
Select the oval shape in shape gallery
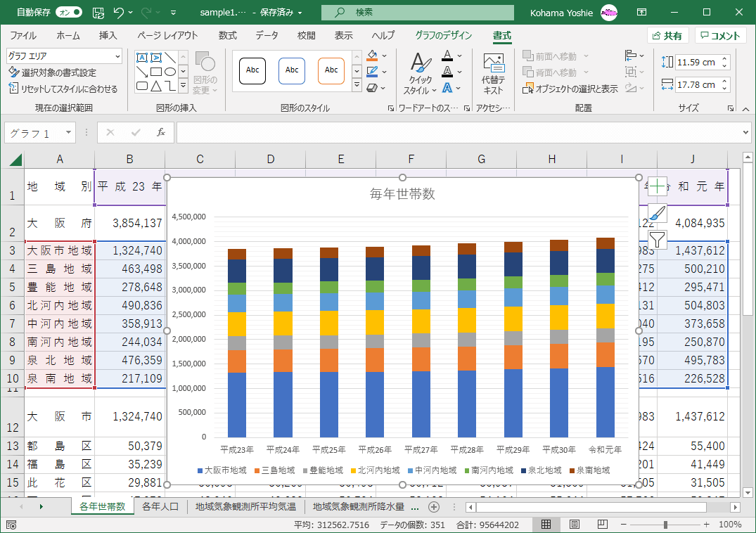click(x=169, y=72)
